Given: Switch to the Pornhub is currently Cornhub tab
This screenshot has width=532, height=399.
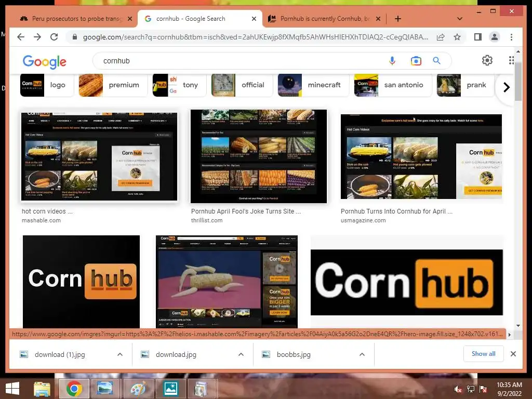Looking at the screenshot, I should [324, 19].
